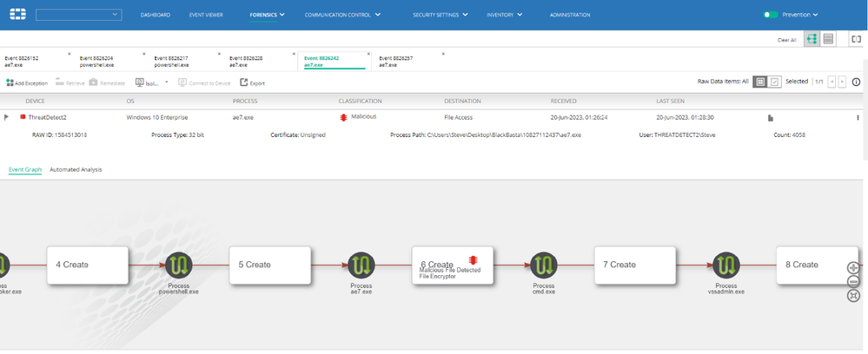Screen dimensions: 868x354
Task: Select the 5 Create node
Action: (270, 265)
